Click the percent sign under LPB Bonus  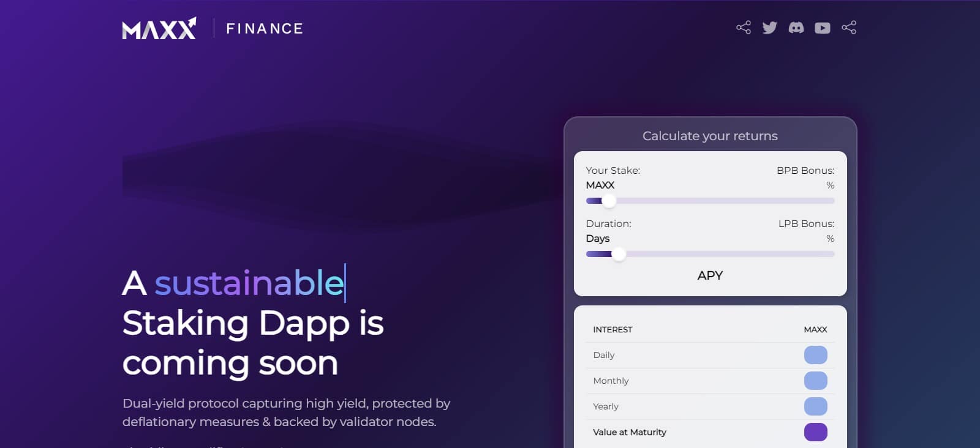[x=830, y=239]
